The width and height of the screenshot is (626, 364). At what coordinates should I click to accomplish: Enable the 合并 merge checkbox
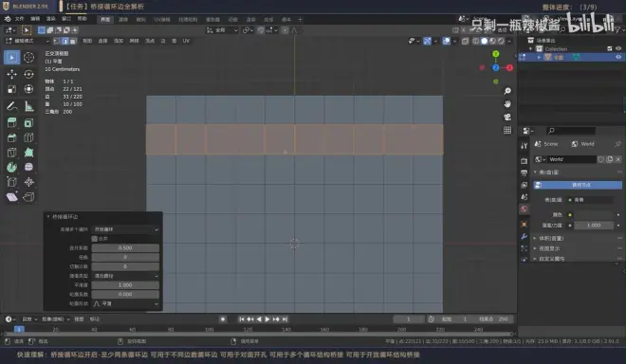[x=95, y=239]
